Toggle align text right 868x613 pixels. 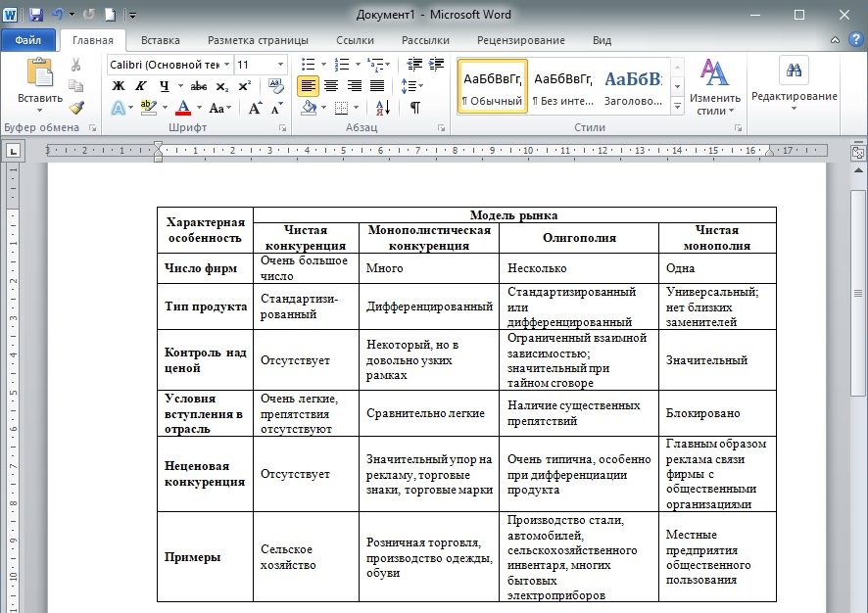click(355, 86)
